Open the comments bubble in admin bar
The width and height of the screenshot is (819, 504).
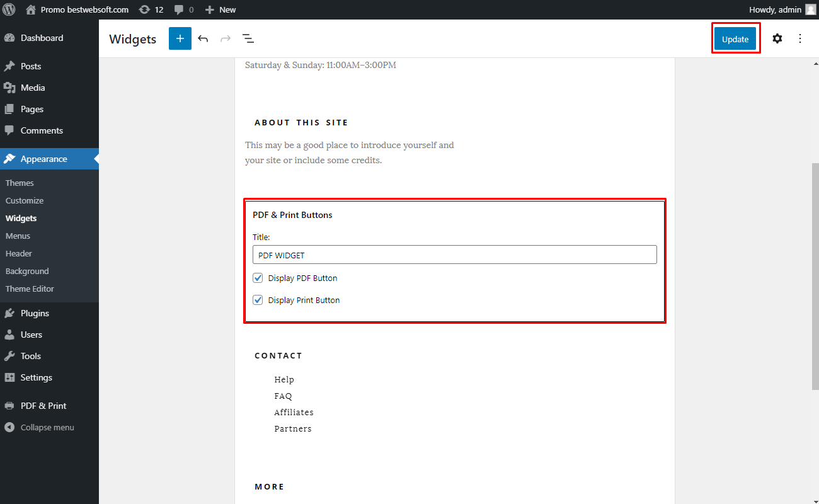coord(180,10)
